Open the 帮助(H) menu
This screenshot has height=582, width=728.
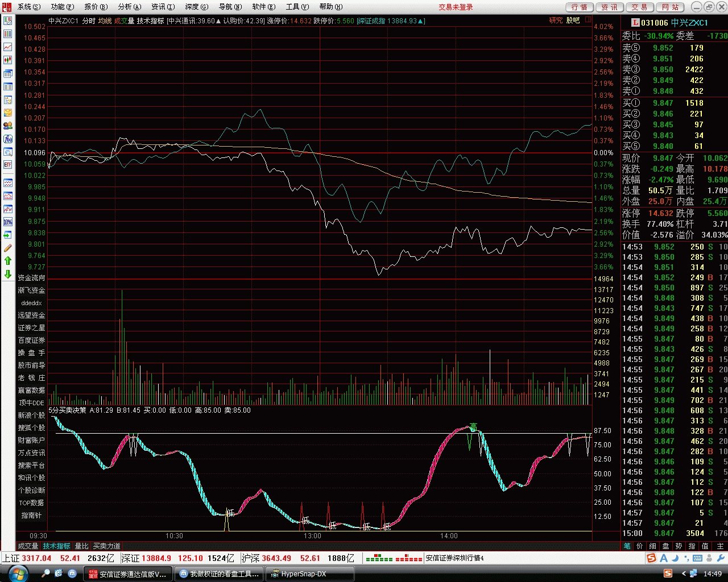[331, 7]
